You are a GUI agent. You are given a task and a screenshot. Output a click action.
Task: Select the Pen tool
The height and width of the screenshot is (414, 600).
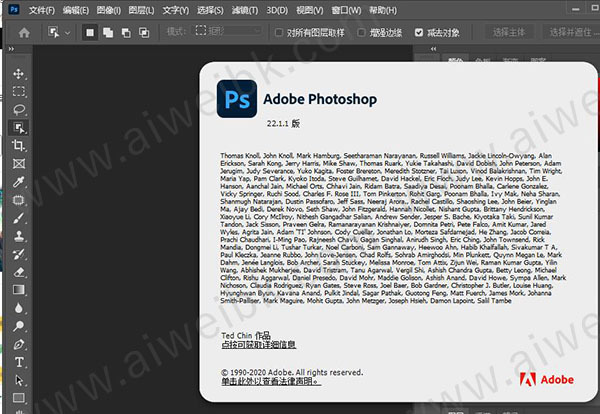pos(18,344)
